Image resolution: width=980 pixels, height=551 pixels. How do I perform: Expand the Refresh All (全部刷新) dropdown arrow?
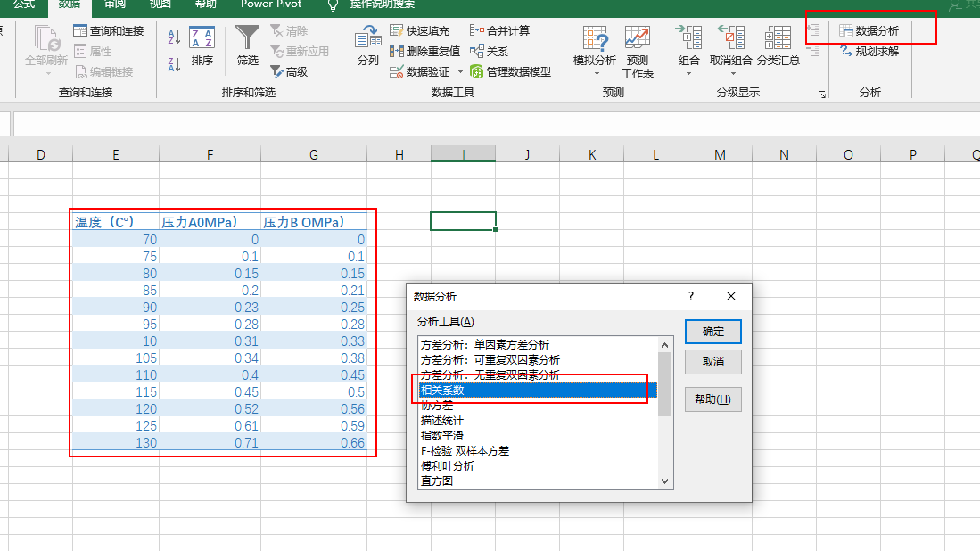[x=48, y=74]
